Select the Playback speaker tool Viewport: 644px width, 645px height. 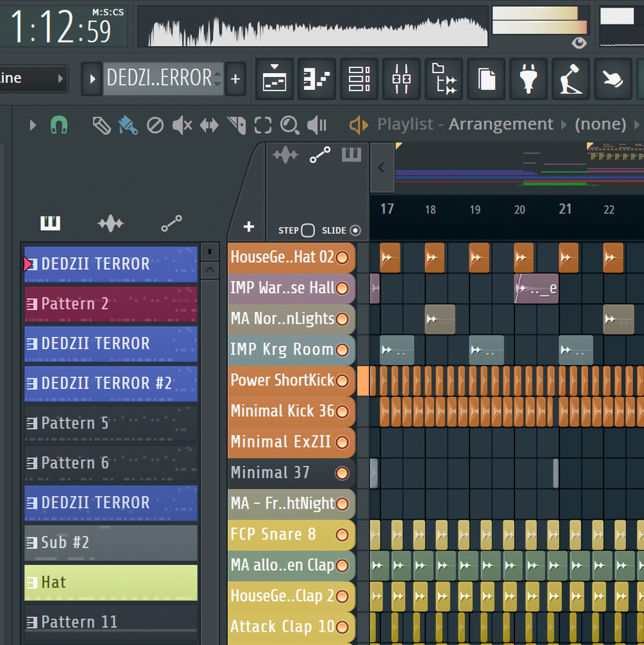coord(317,125)
